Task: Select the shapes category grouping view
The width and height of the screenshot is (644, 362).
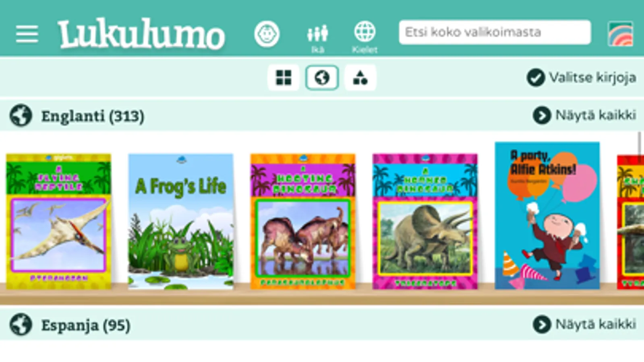Action: 360,78
